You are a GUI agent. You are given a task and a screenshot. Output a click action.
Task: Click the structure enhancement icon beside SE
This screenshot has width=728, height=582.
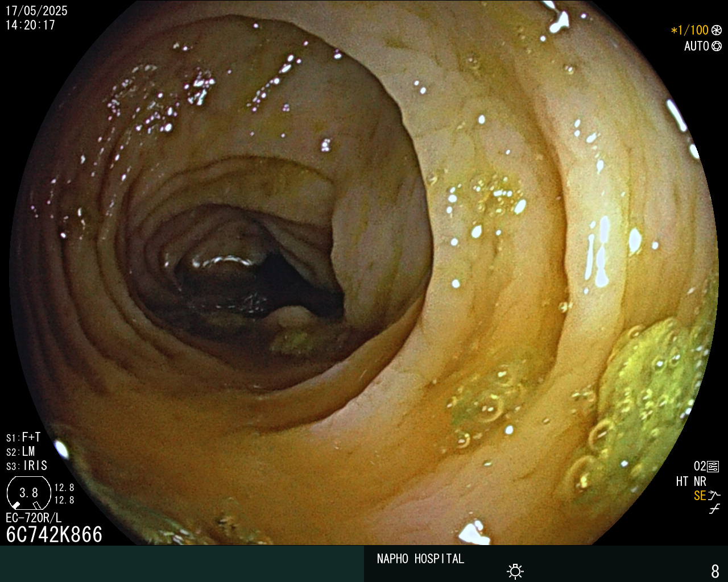coord(714,496)
